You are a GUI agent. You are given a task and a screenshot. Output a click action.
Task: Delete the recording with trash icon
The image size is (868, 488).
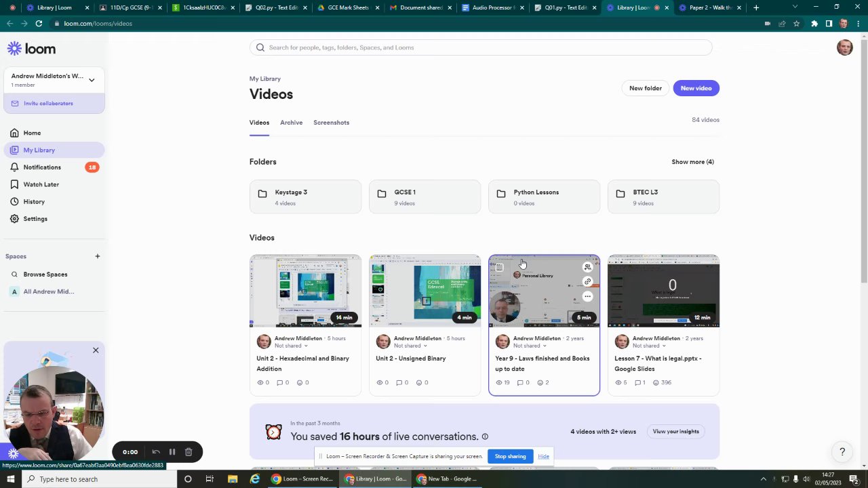click(189, 452)
